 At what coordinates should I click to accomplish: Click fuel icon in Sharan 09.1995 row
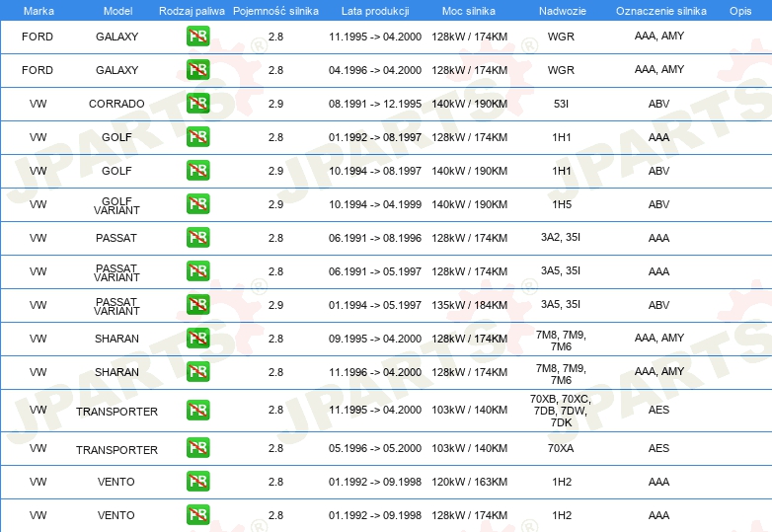[x=197, y=338]
